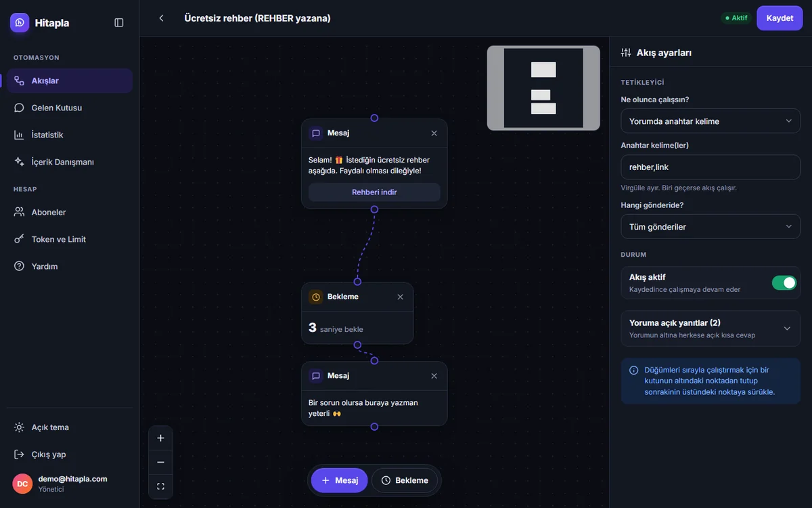The width and height of the screenshot is (812, 508).
Task: Click the message icon on the bottom Mesaj node
Action: click(315, 376)
